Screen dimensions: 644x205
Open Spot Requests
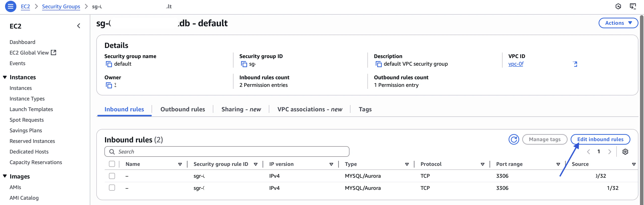[27, 120]
